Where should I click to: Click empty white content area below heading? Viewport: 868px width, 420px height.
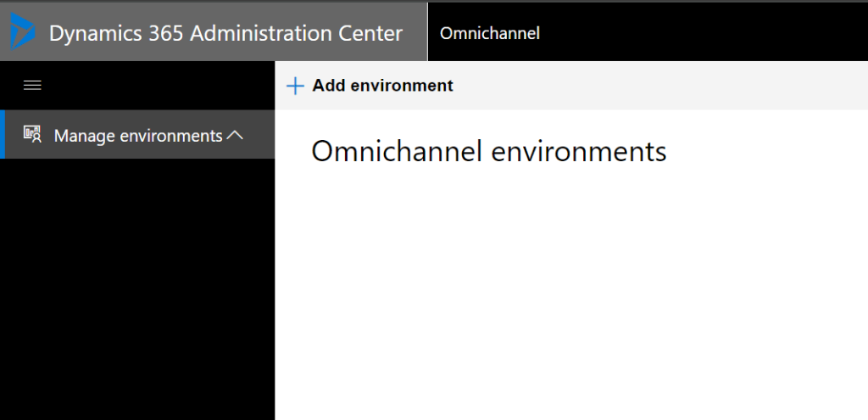click(x=568, y=297)
